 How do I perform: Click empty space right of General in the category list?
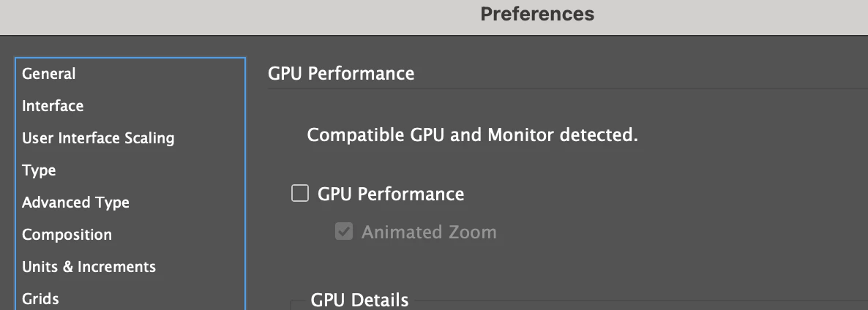point(161,74)
